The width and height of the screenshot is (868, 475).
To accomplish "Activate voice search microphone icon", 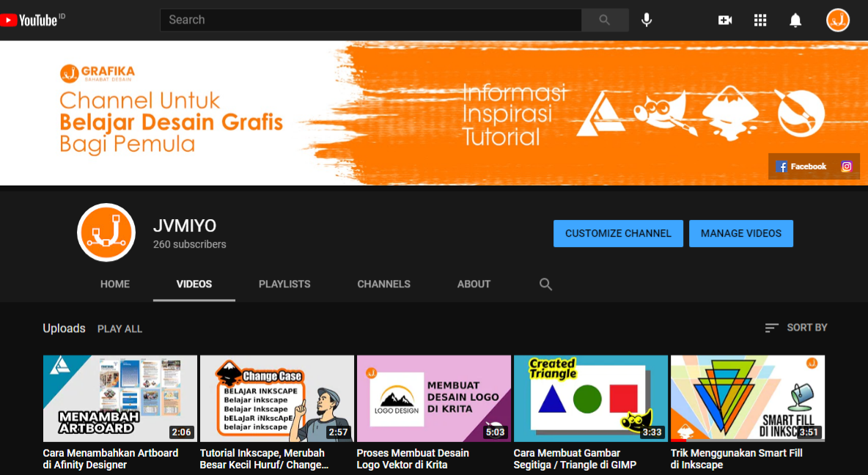I will (x=647, y=20).
